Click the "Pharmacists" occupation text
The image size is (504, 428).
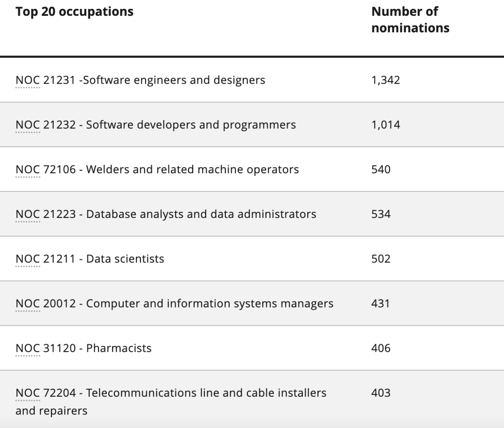(x=119, y=348)
